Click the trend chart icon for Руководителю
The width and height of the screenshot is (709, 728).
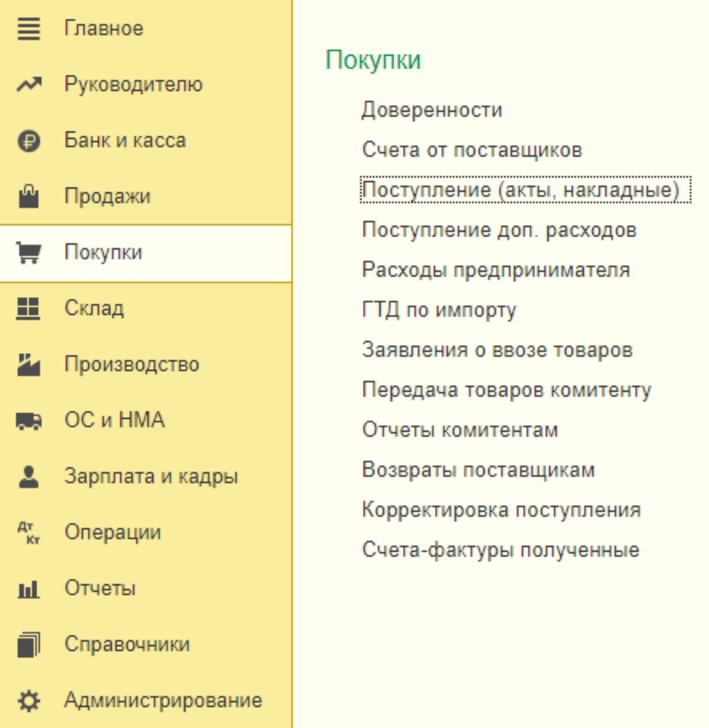[x=29, y=84]
